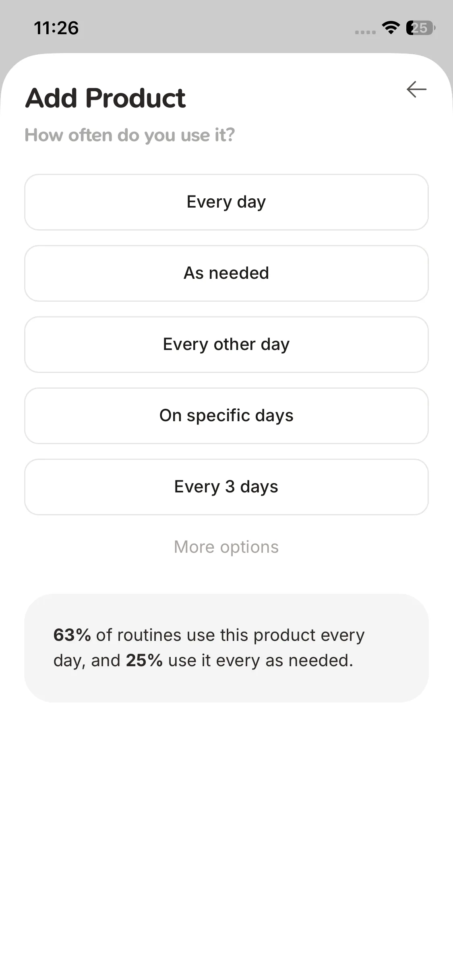Tap the bold 25% figure
453x980 pixels.
pyautogui.click(x=144, y=661)
